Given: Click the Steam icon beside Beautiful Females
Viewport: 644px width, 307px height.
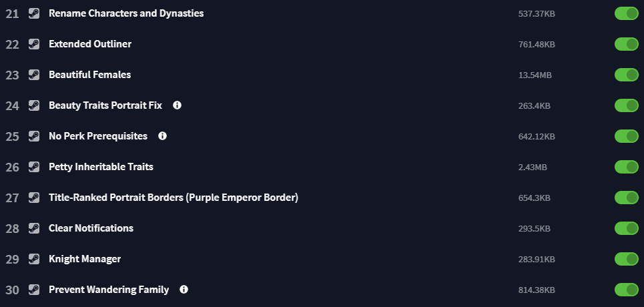Looking at the screenshot, I should (x=34, y=75).
